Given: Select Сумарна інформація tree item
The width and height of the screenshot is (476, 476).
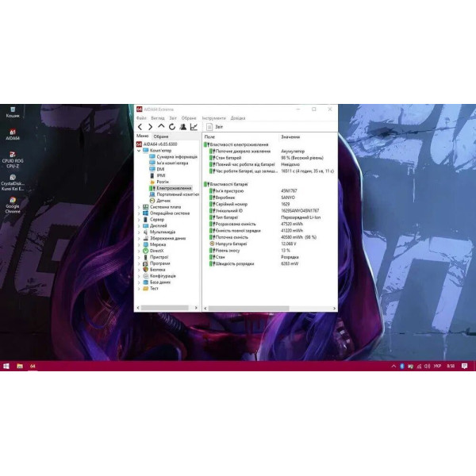Looking at the screenshot, I should (x=173, y=156).
